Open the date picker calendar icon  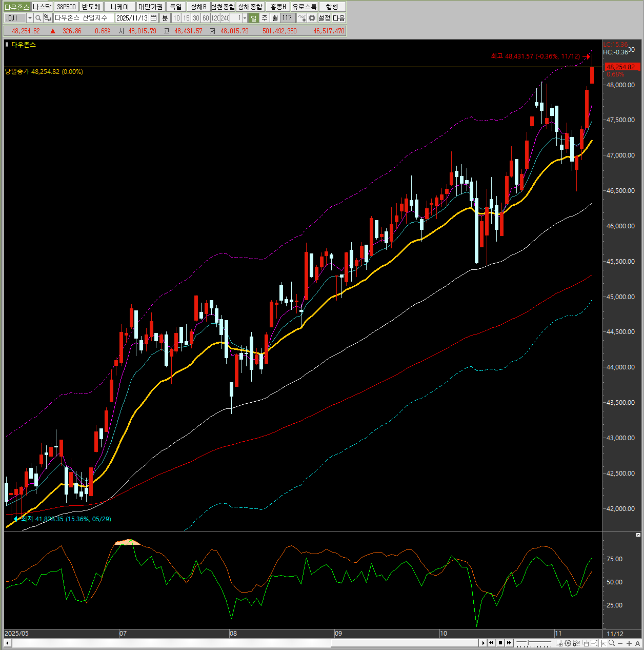click(x=153, y=18)
